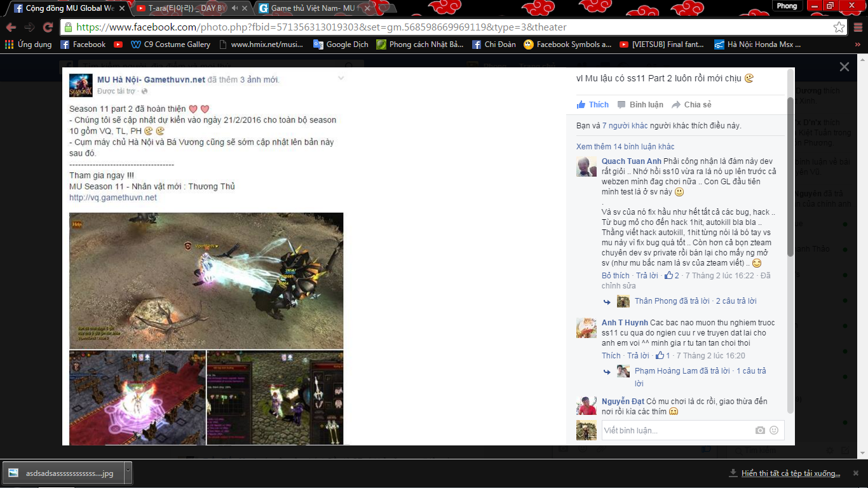Open the emoji picker in the comment box

click(774, 430)
